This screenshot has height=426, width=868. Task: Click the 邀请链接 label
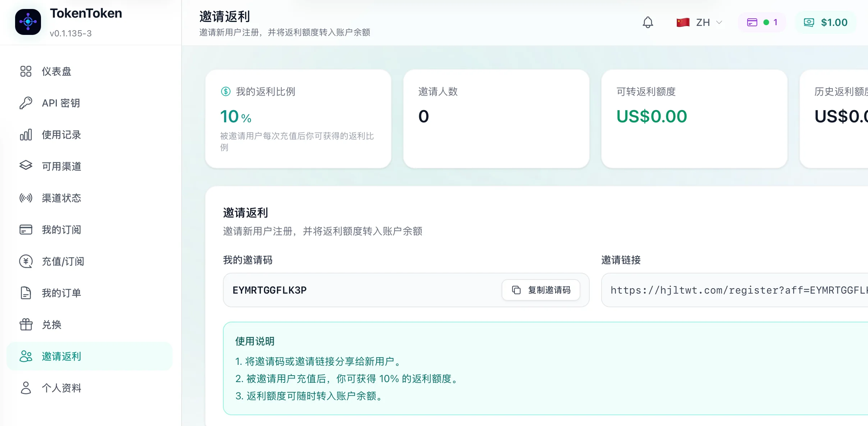click(x=621, y=260)
